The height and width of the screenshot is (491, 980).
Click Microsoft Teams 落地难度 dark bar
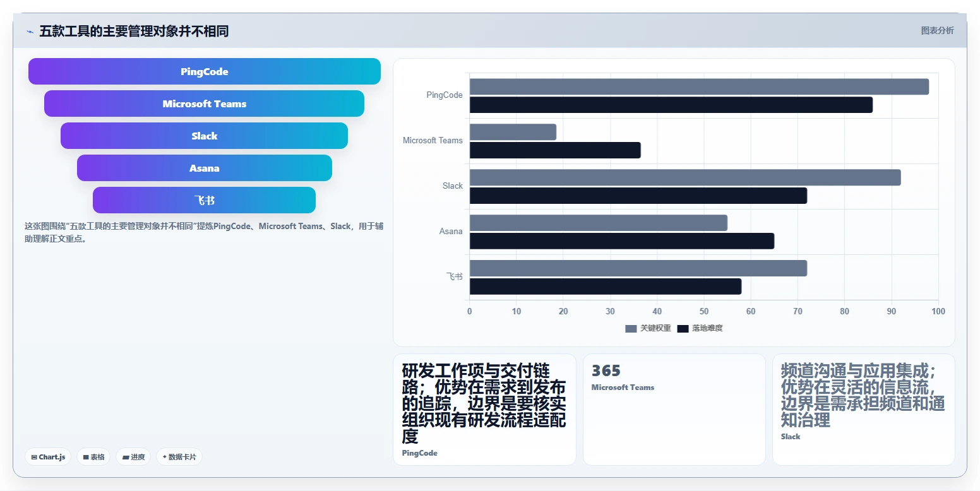coord(555,150)
